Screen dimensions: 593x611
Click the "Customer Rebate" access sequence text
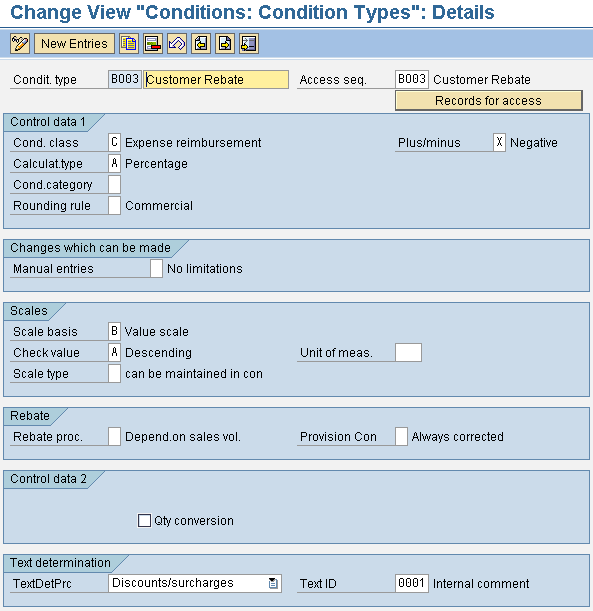click(x=482, y=79)
